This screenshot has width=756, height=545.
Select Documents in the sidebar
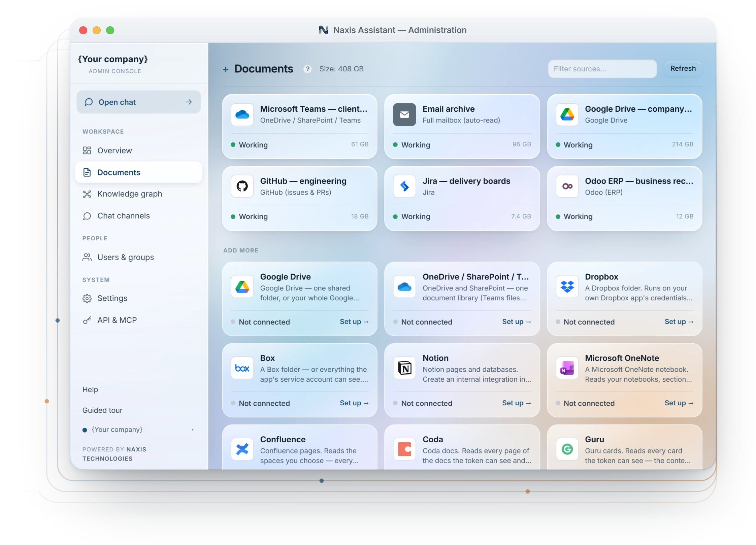point(138,172)
